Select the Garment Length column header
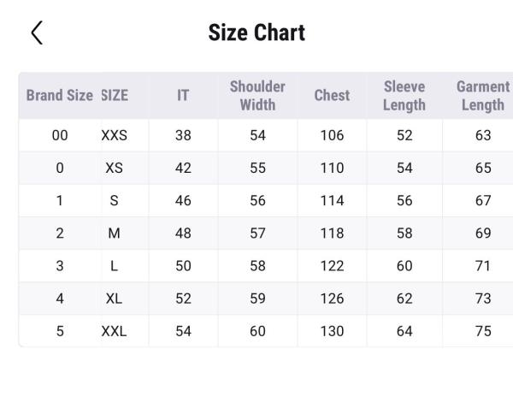 (x=483, y=95)
